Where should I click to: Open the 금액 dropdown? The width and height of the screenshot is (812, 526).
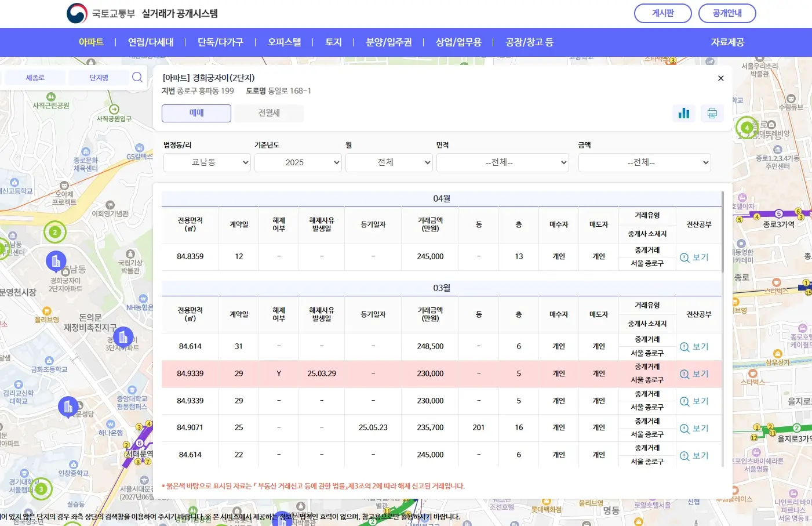pos(644,162)
